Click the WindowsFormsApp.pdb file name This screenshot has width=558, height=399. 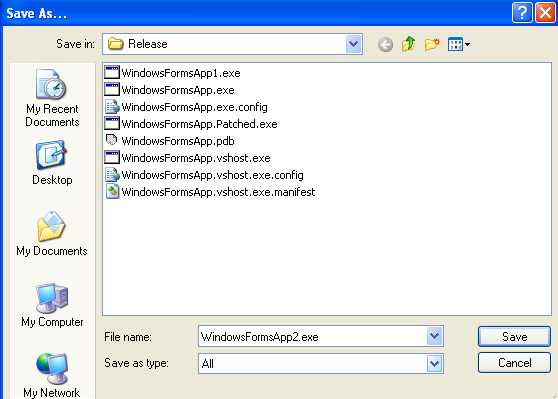click(x=178, y=141)
